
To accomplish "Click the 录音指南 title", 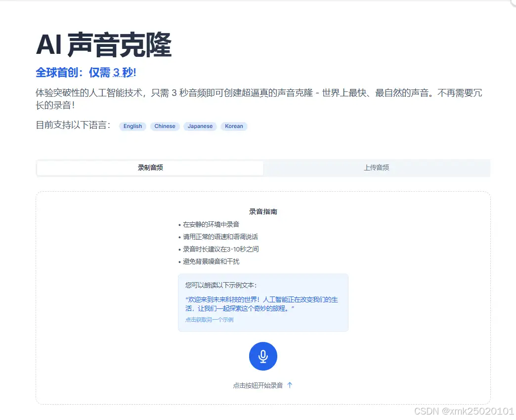I will (x=263, y=212).
